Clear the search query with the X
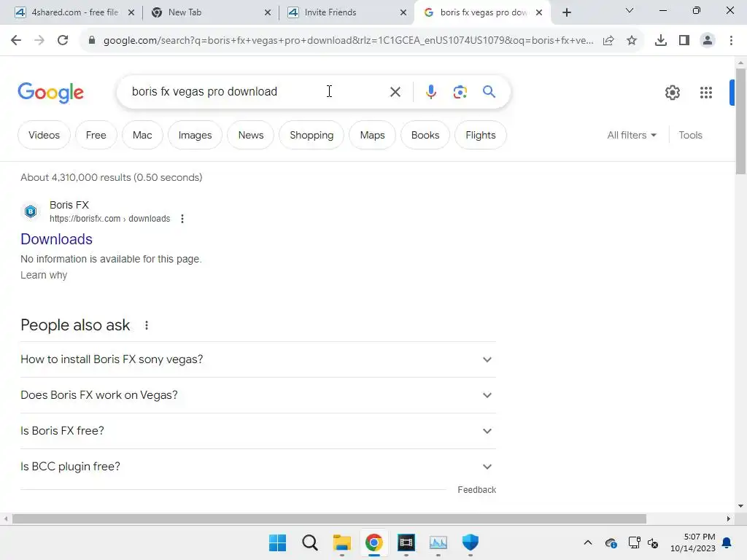The height and width of the screenshot is (560, 747). 395,92
